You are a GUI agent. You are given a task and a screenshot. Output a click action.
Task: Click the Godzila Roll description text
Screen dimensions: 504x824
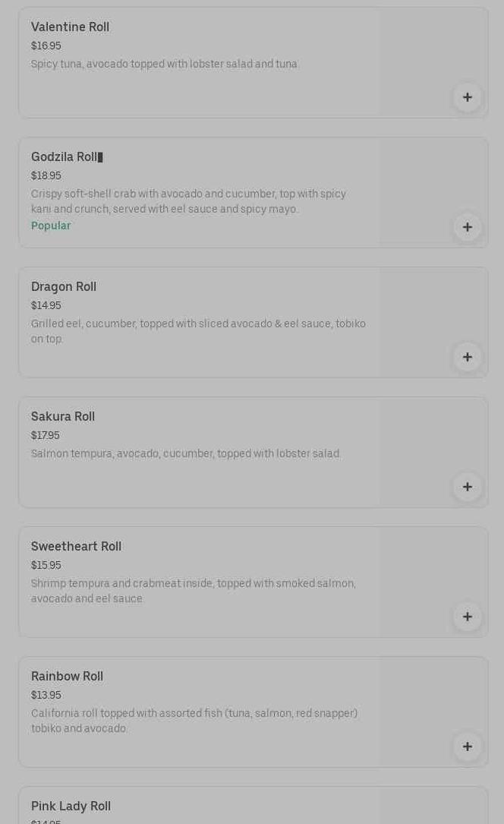(x=188, y=201)
